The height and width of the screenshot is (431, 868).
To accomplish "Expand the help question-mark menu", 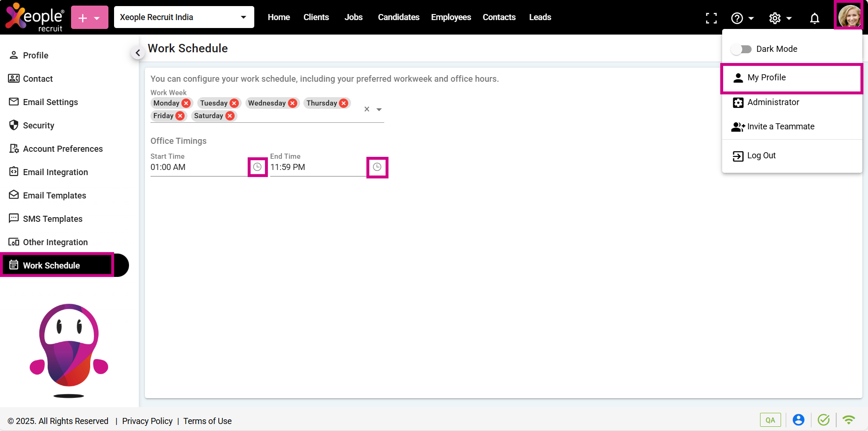I will pos(742,18).
